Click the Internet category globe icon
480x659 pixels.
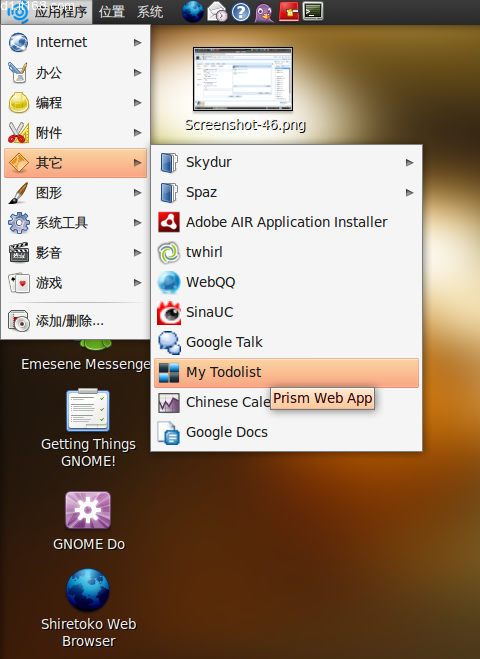[18, 42]
